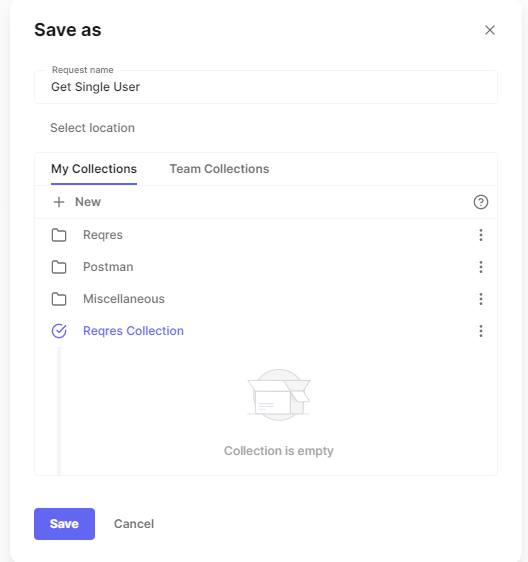
Task: Select the Reqres collection name
Action: [x=103, y=235]
